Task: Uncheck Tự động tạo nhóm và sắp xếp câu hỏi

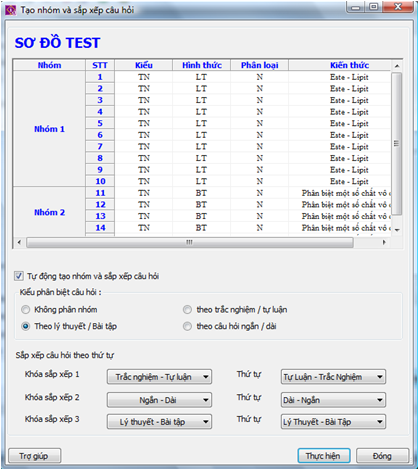Action: coord(19,276)
